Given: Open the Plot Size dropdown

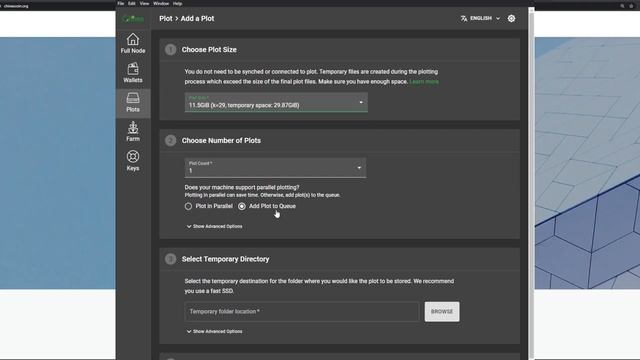Looking at the screenshot, I should point(276,102).
